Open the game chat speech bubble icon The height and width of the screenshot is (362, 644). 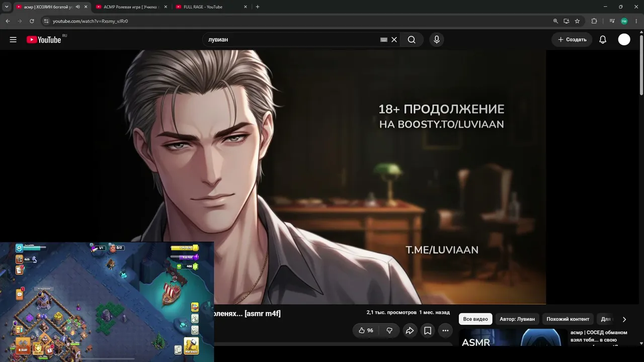(x=19, y=294)
